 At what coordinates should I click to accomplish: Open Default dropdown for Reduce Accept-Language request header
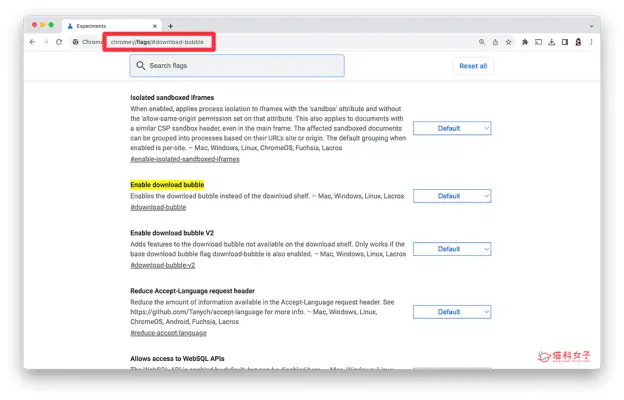coord(452,312)
